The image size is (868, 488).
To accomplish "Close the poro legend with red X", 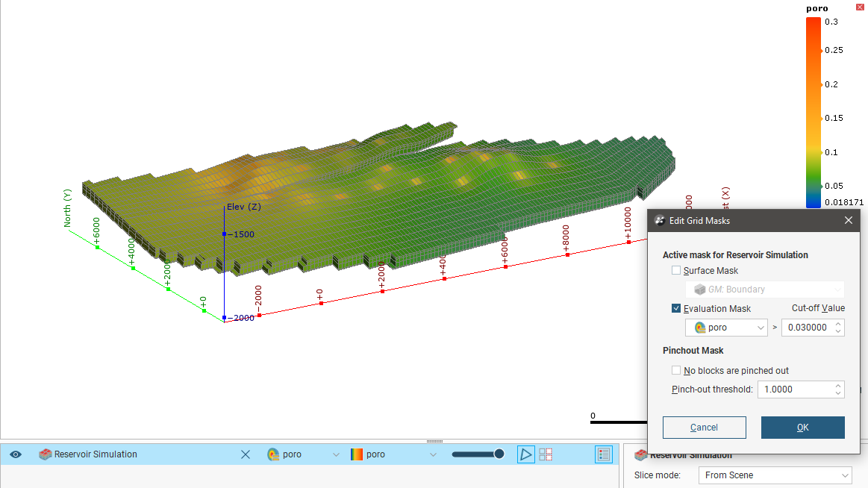I will point(859,7).
